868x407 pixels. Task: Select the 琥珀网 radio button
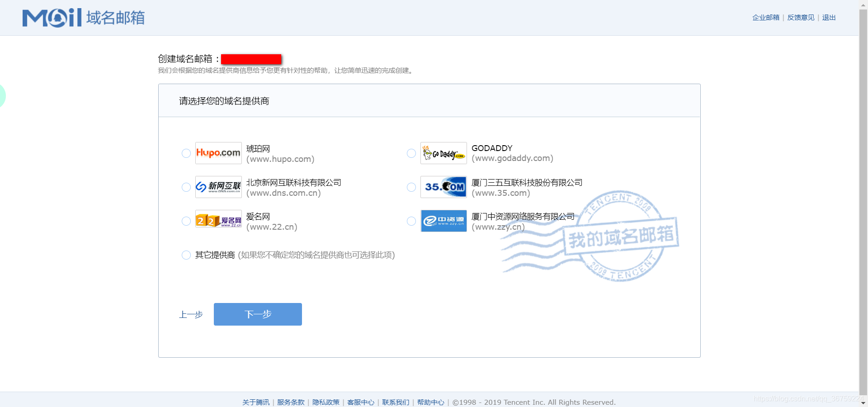[186, 153]
